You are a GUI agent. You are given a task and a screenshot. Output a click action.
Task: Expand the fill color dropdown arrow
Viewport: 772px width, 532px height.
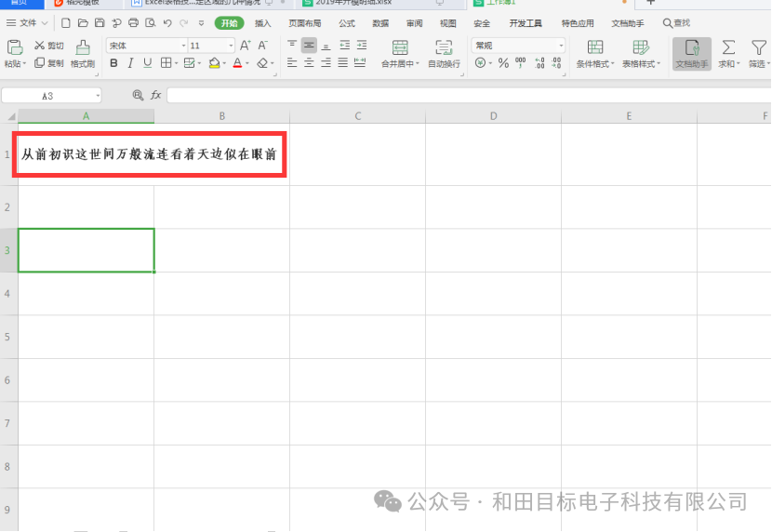pos(224,63)
